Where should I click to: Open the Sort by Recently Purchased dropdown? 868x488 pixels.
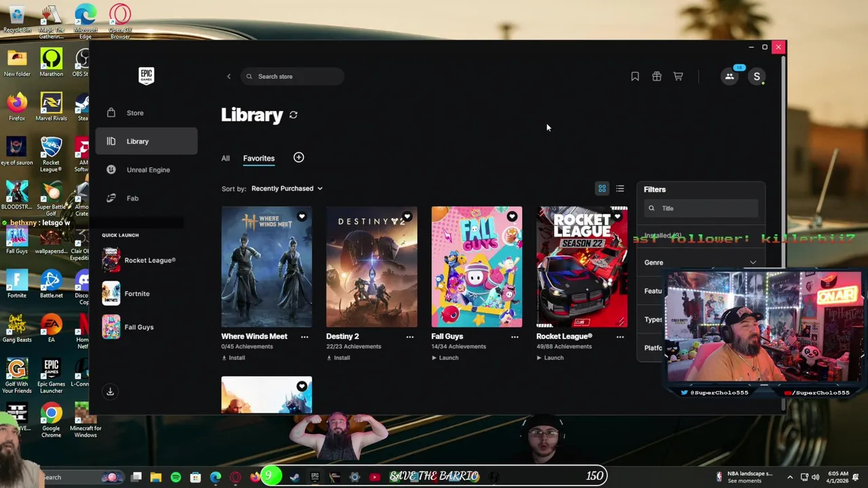(287, 188)
